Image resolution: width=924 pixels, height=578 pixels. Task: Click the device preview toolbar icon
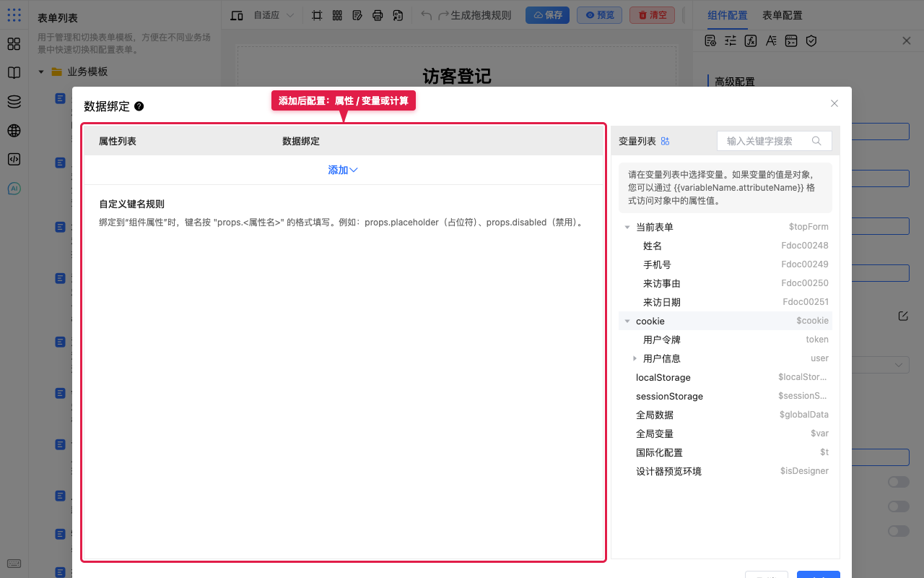[237, 15]
